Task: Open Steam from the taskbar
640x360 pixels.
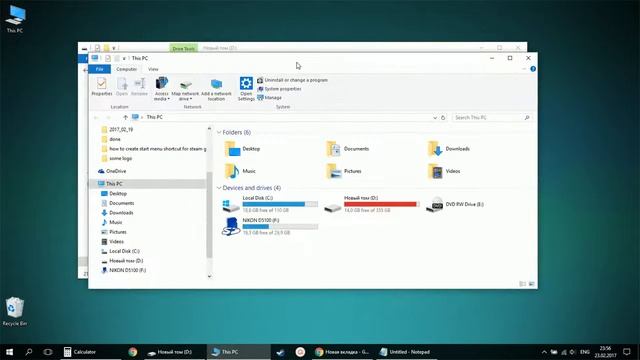Action: coord(280,352)
